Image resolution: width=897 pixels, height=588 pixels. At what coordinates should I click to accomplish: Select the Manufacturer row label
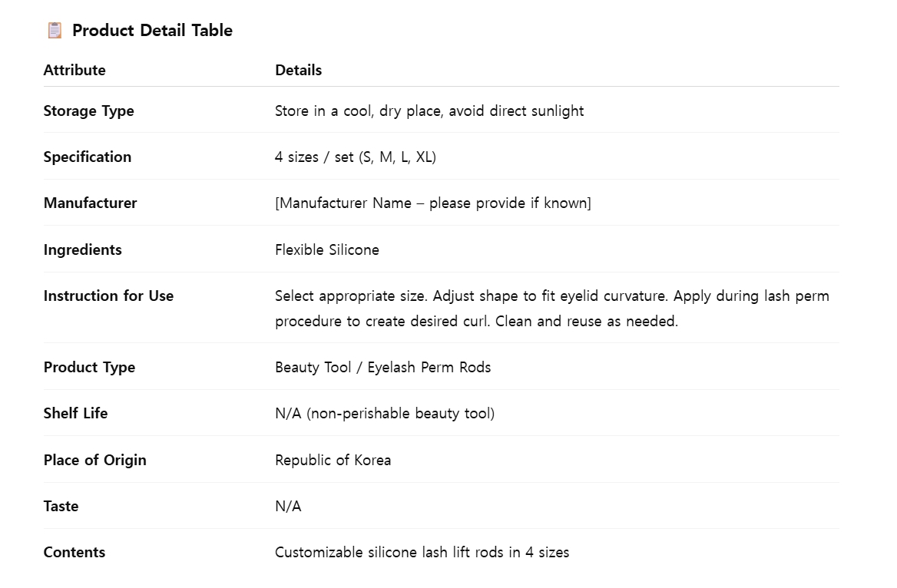pyautogui.click(x=91, y=203)
